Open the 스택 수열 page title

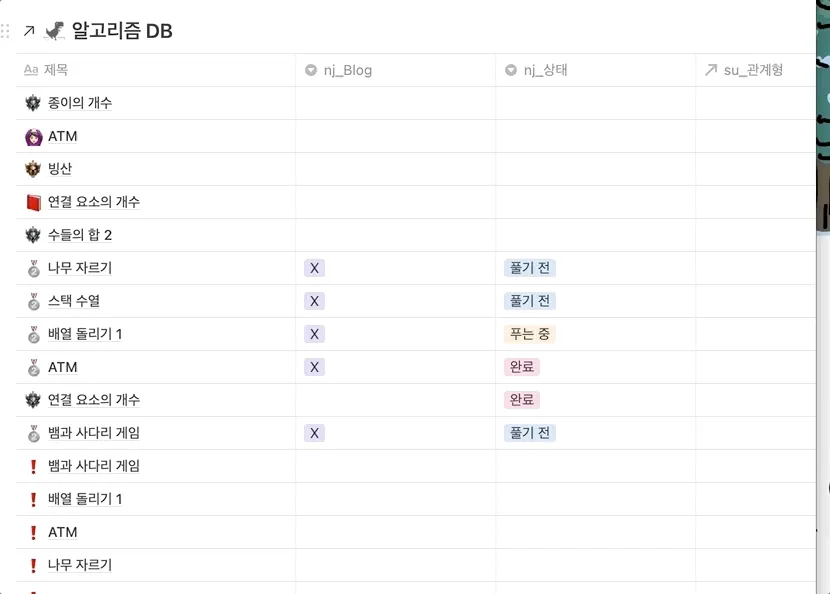coord(74,301)
